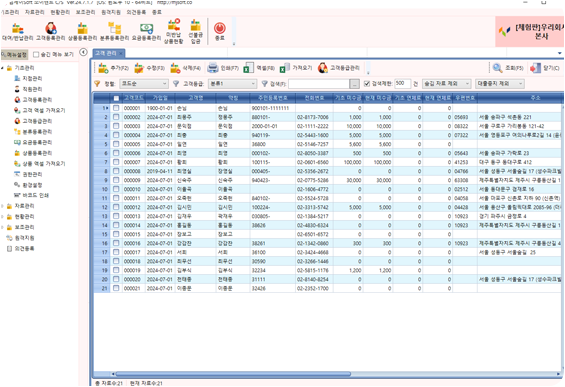The image size is (565, 387).
Task: Open the 의견등록 menu in menu bar
Action: (x=136, y=12)
